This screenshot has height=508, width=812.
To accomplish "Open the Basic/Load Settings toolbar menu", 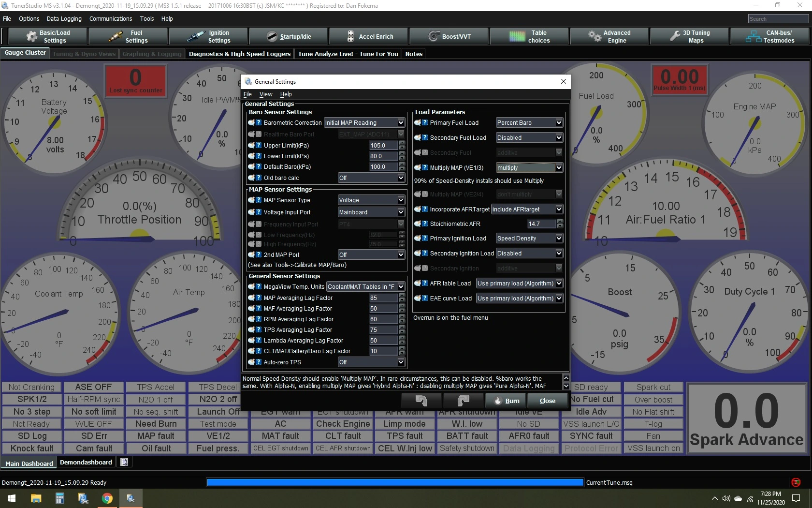I will [48, 37].
